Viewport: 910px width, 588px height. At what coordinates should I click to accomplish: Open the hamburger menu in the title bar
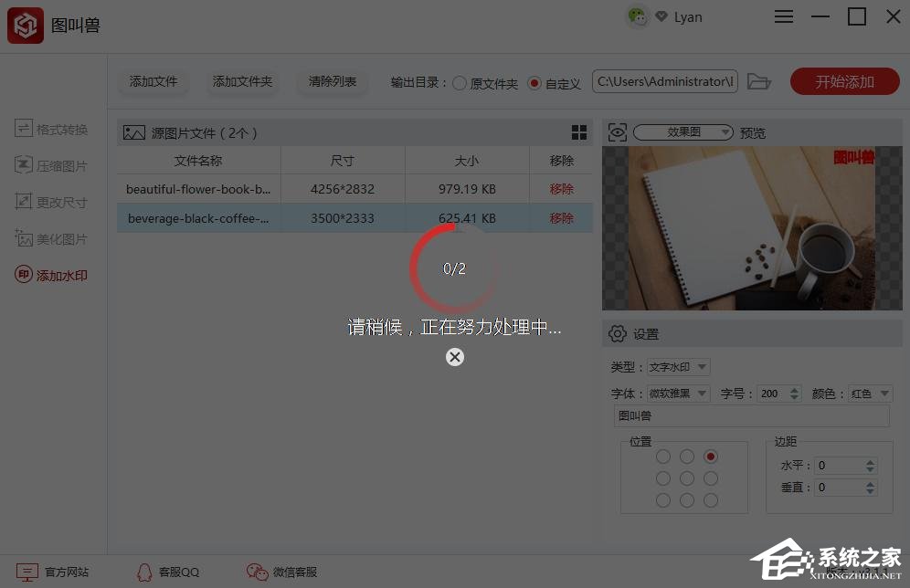coord(783,16)
